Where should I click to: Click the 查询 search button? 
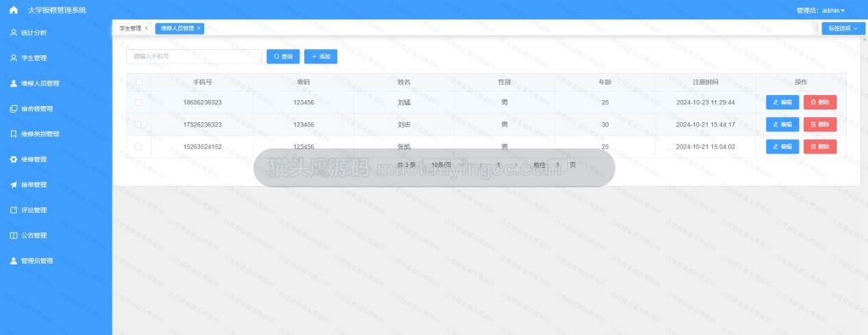pyautogui.click(x=283, y=57)
